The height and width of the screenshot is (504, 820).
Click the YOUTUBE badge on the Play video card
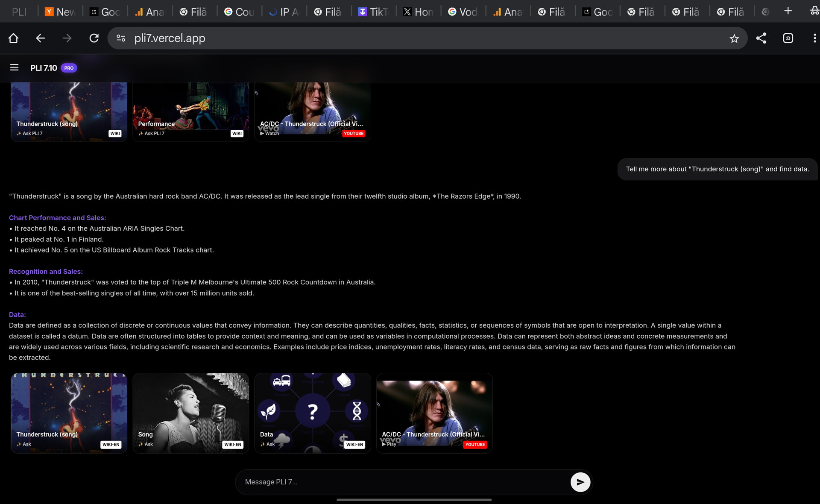click(x=475, y=445)
